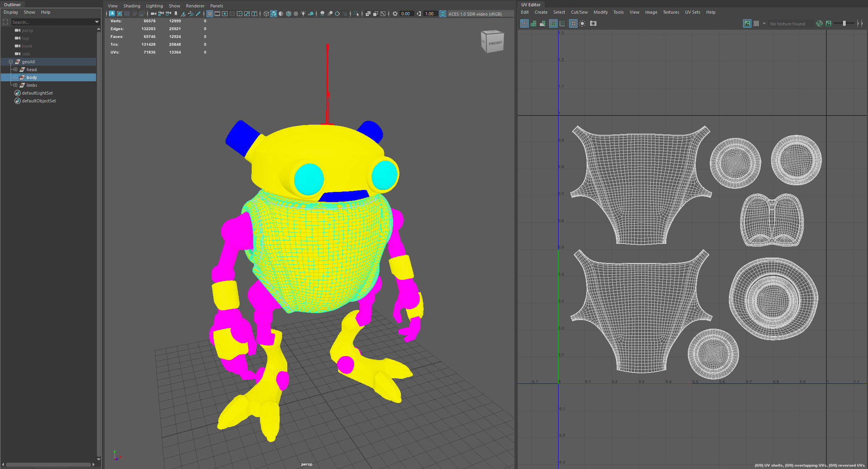Click the wireframe cube shading icon
Image resolution: width=868 pixels, height=469 pixels.
[x=266, y=14]
